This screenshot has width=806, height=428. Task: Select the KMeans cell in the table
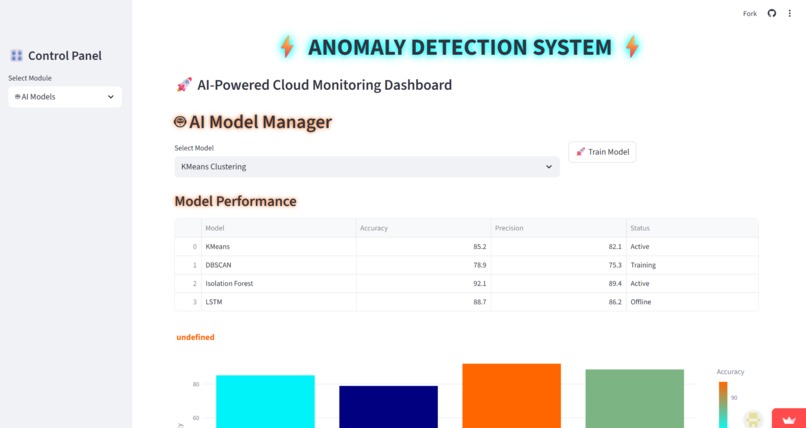click(279, 247)
